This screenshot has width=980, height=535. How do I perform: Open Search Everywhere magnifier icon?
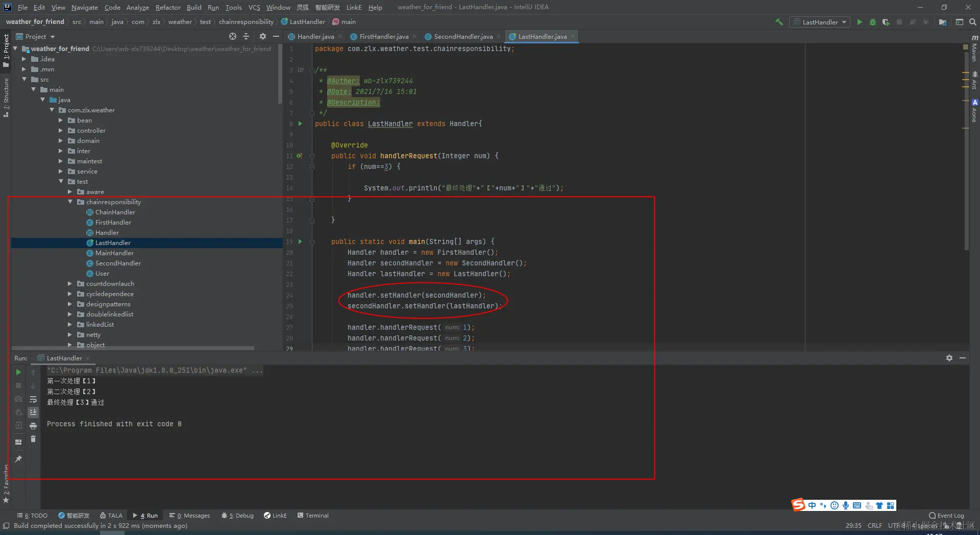(x=973, y=22)
